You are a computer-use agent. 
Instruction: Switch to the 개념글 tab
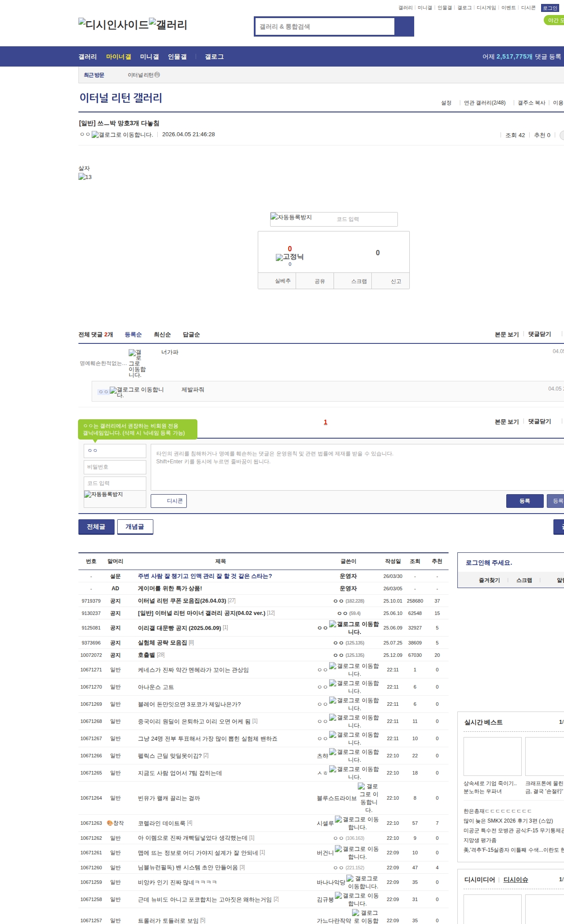(135, 527)
